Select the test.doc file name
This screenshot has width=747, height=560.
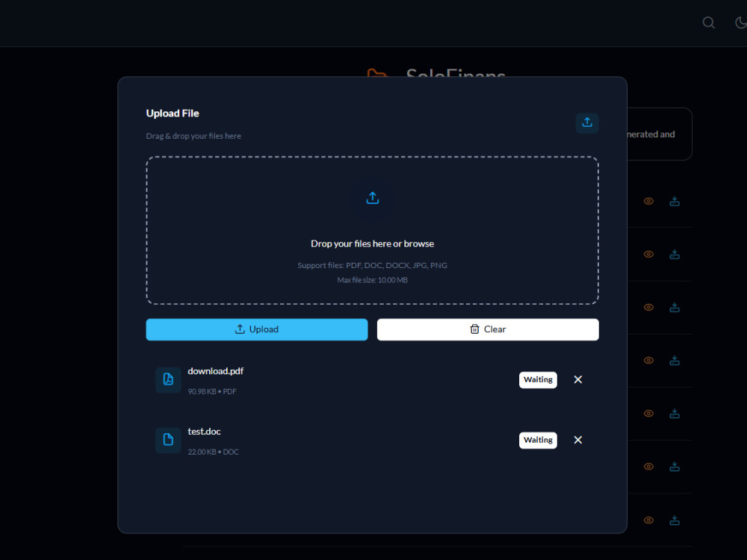click(x=204, y=432)
